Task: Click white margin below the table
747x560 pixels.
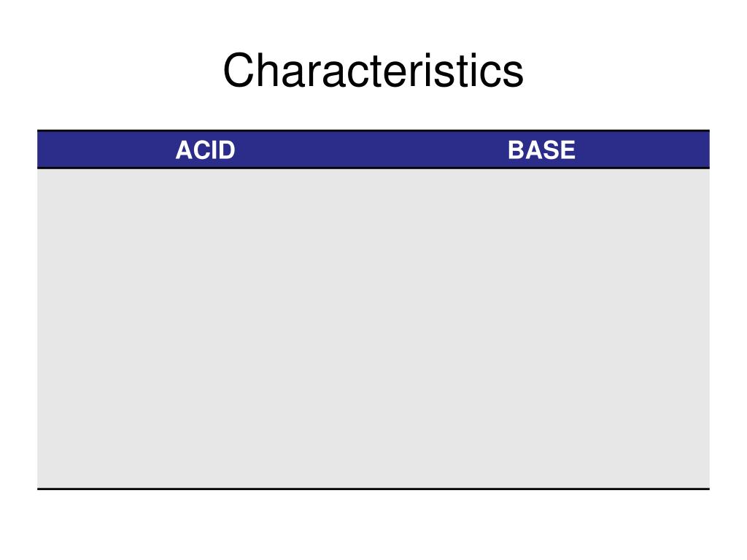Action: 373,524
